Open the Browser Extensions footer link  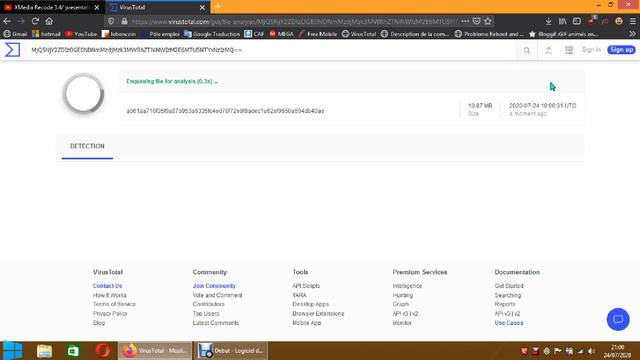point(318,313)
